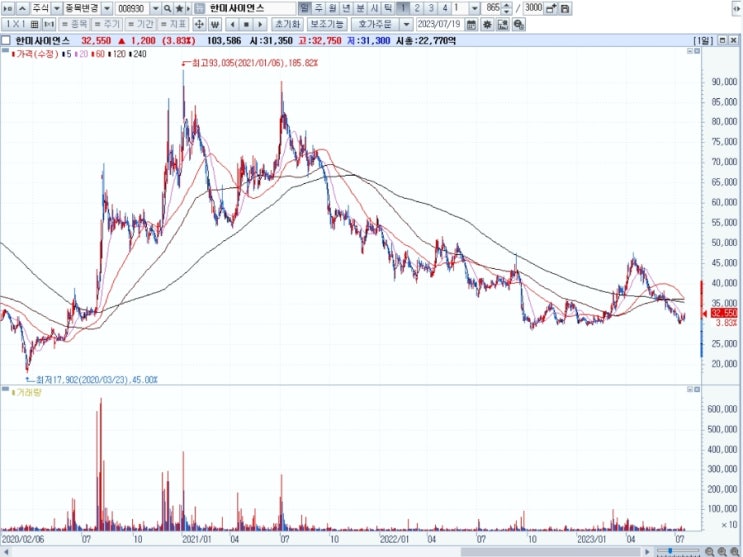Click the date field 2023/07/19
Image resolution: width=743 pixels, height=557 pixels.
440,24
